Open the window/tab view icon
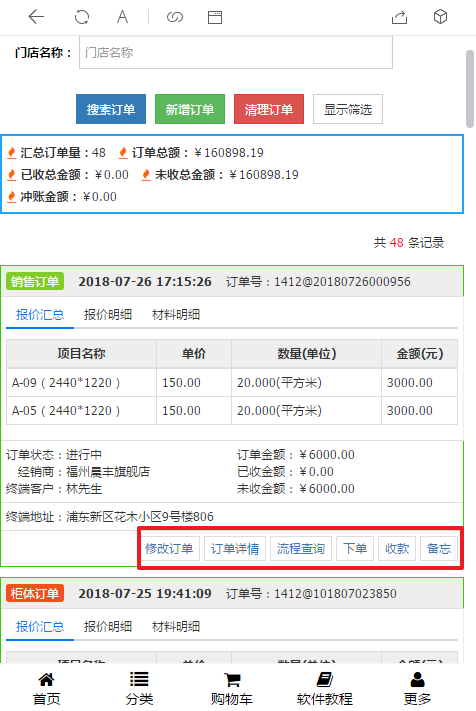The image size is (476, 711). (x=215, y=17)
